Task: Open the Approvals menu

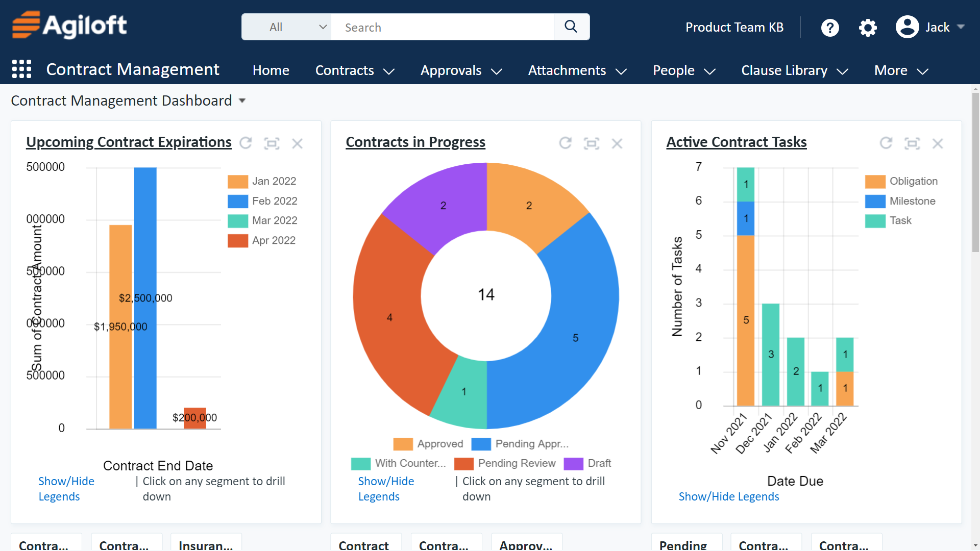Action: click(461, 70)
